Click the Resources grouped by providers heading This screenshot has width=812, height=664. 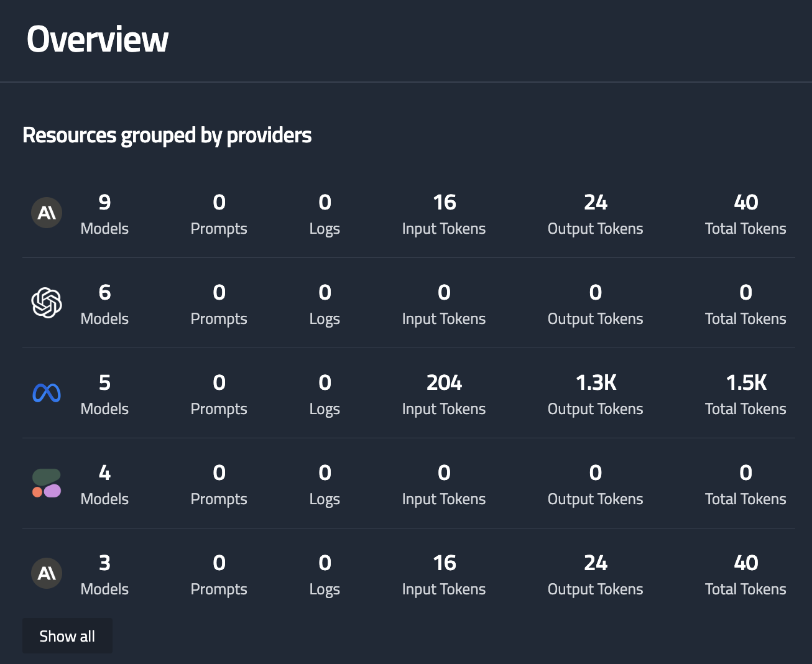pyautogui.click(x=167, y=135)
